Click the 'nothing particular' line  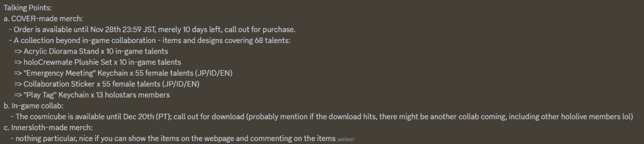pyautogui.click(x=173, y=138)
